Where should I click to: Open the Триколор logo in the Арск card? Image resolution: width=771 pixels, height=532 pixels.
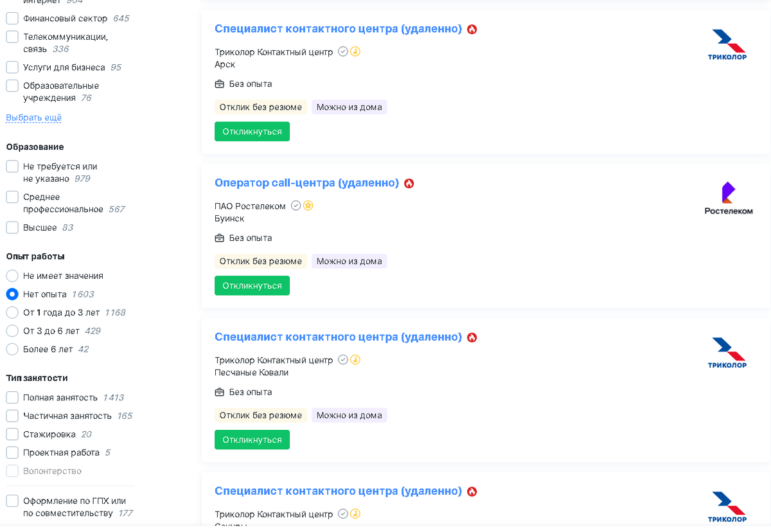[728, 45]
